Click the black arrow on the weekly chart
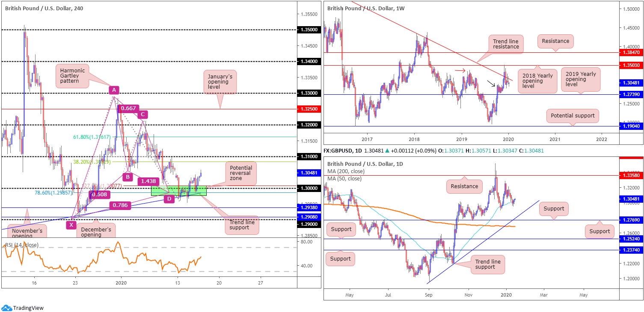Viewport: 644px width, 312px height. 491,84
